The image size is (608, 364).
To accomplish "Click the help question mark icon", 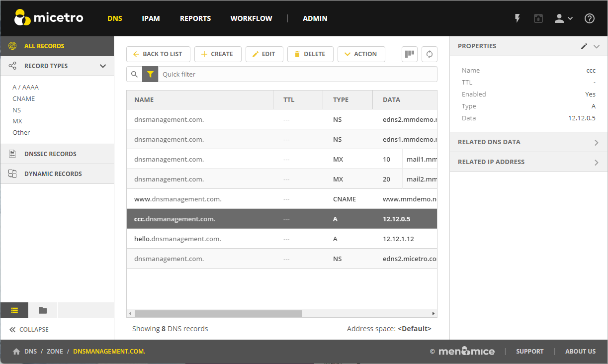I will (x=589, y=18).
